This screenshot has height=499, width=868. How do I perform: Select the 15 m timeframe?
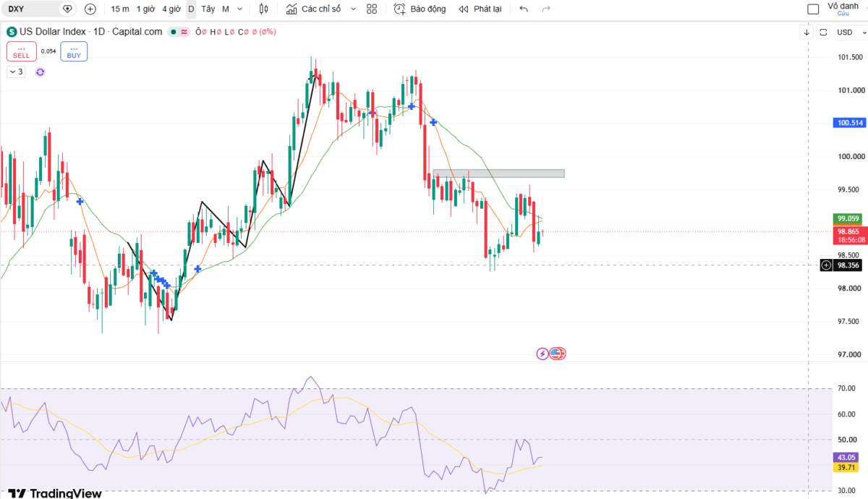[120, 9]
